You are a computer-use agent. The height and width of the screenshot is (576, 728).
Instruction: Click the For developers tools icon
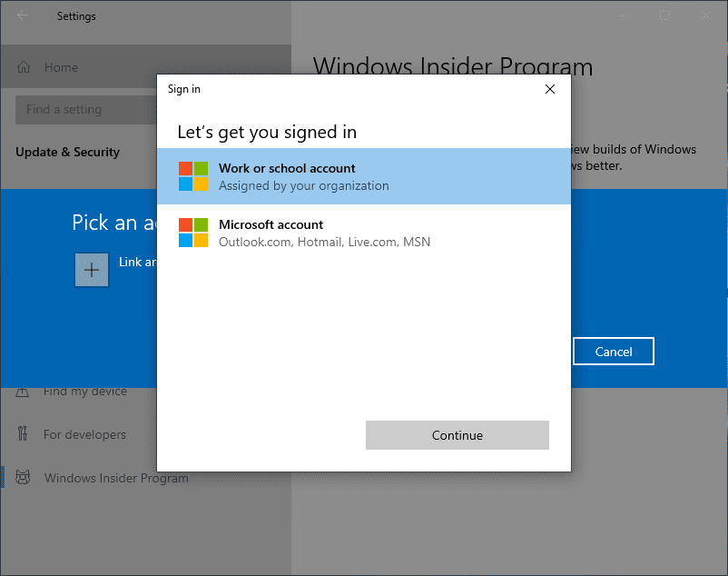coord(23,433)
